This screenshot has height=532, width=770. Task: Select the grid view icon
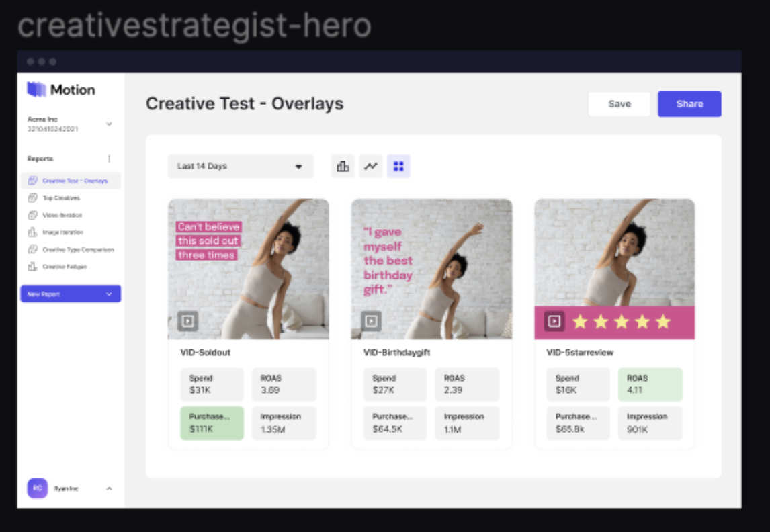point(398,167)
